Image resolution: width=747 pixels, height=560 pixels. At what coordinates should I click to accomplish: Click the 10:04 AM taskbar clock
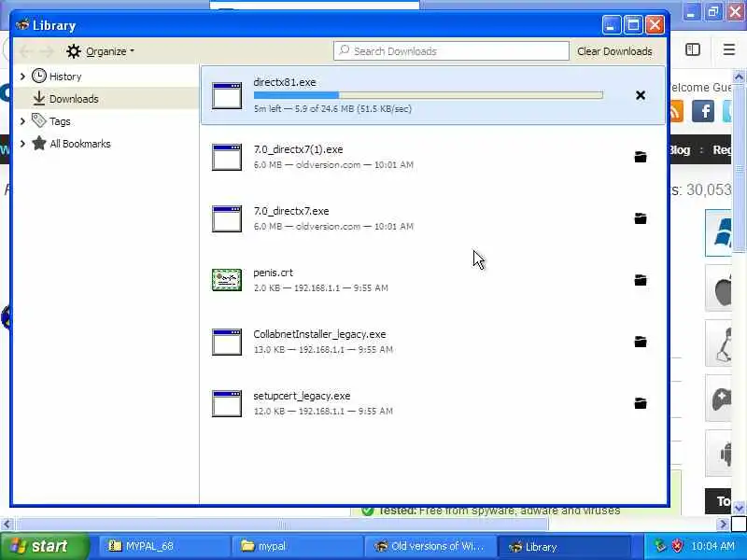coord(712,546)
